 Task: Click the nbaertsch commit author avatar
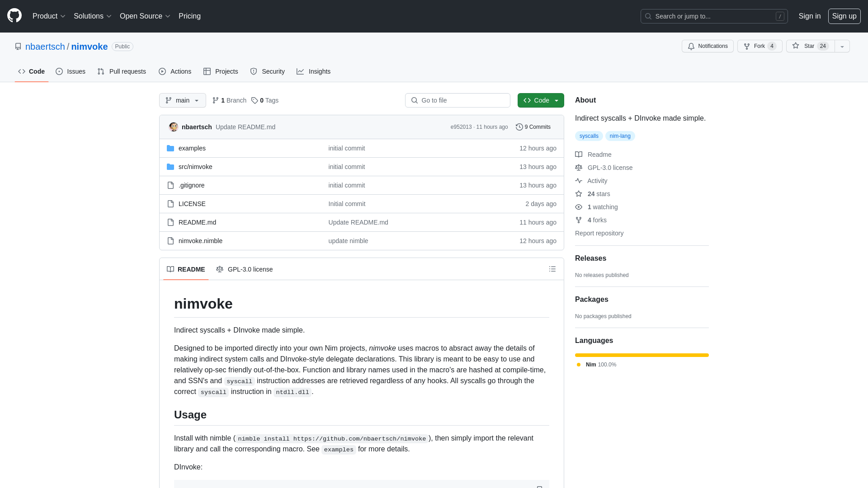pos(174,127)
